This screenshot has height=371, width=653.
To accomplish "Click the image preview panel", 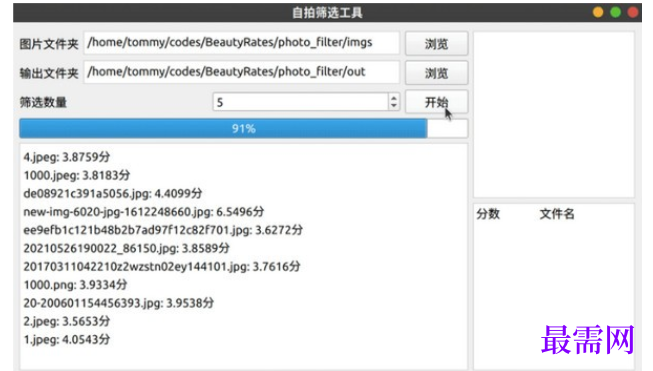I will pos(554,115).
